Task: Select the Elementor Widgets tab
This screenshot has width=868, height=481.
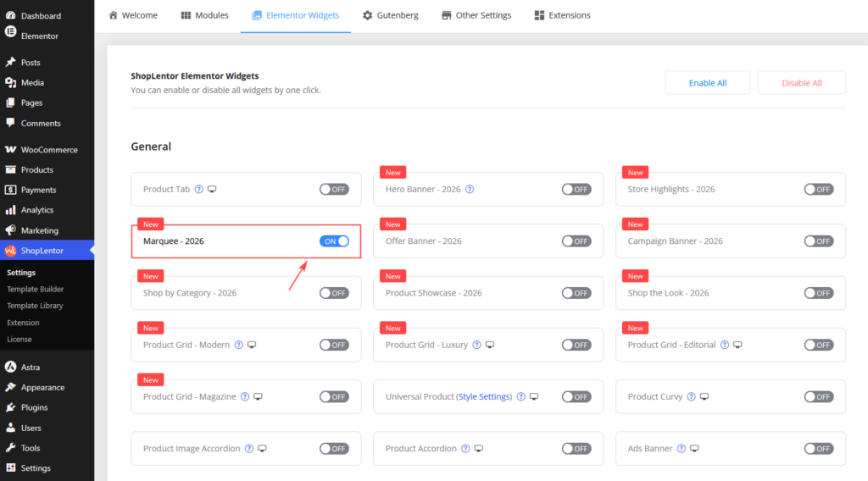Action: pos(296,15)
